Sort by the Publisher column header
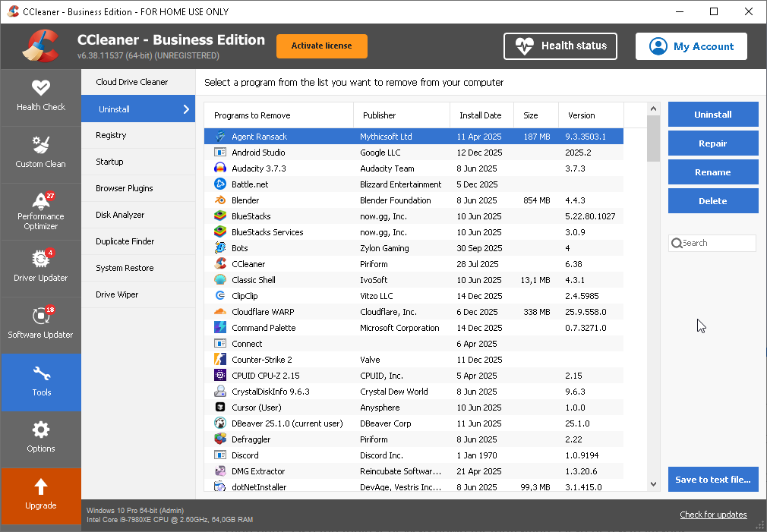 click(380, 115)
